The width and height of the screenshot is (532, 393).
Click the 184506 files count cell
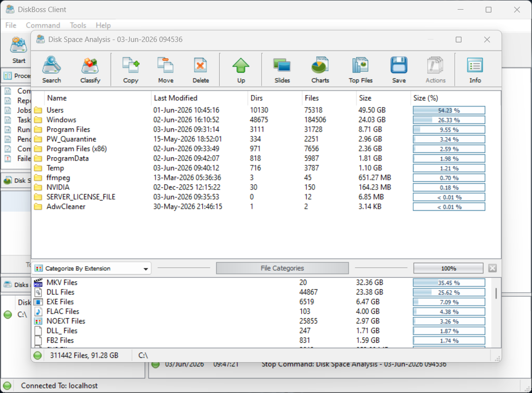(315, 120)
